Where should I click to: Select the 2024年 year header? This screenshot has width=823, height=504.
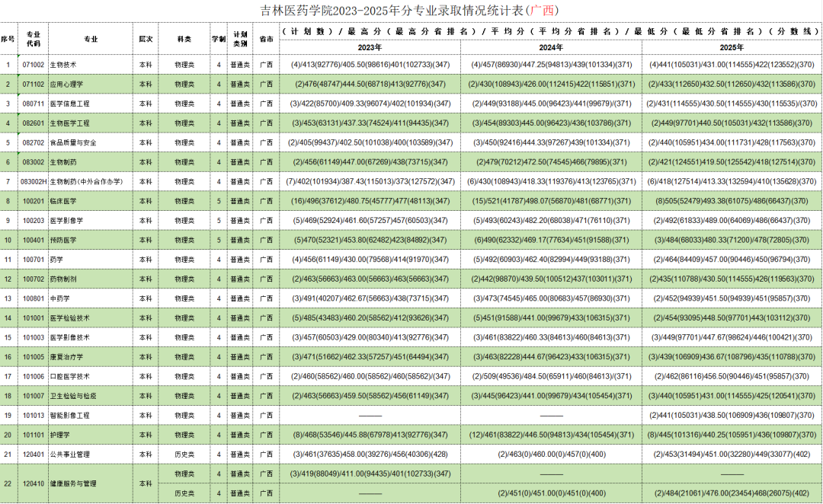point(551,47)
